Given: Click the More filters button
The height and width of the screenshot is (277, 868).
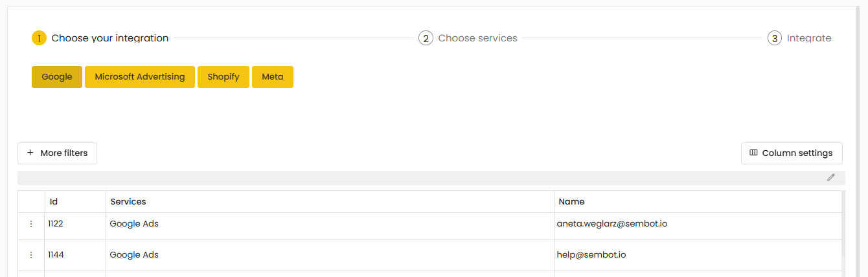Looking at the screenshot, I should tap(57, 153).
